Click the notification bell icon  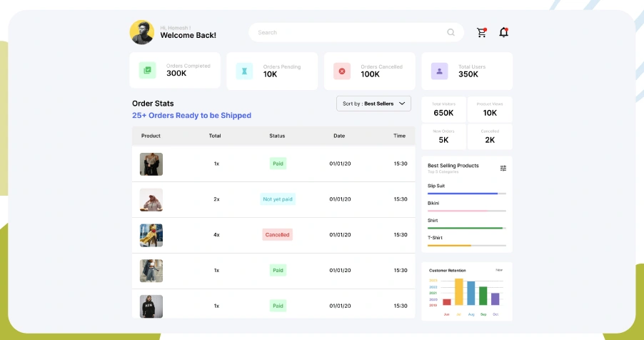(503, 32)
